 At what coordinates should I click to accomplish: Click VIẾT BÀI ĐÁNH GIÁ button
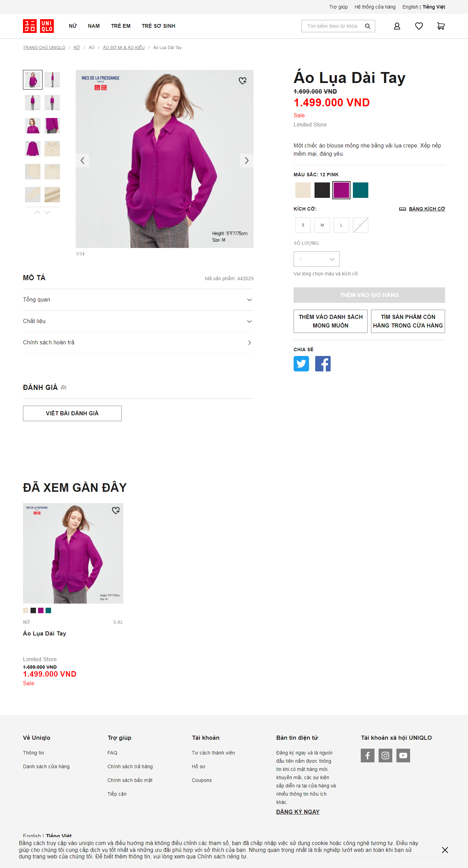click(72, 413)
